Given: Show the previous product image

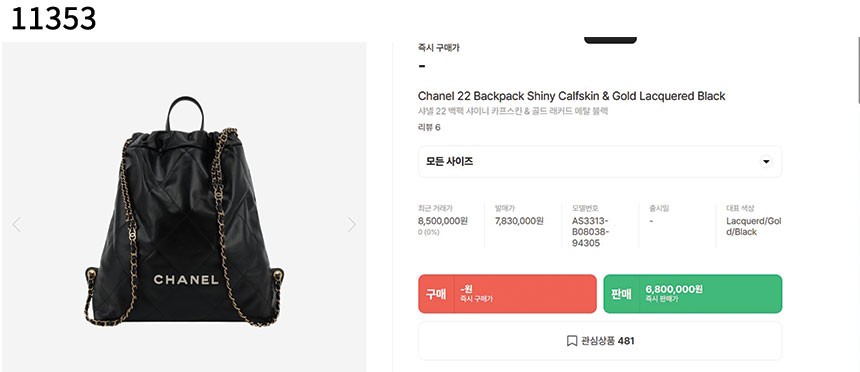Looking at the screenshot, I should (16, 224).
